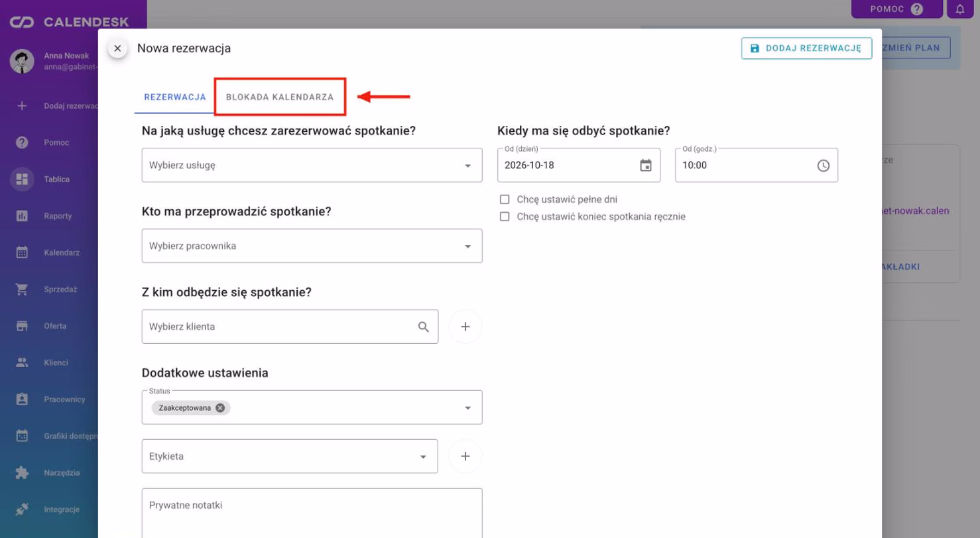Click the Tablica dashboard icon
Viewport: 980px width, 538px height.
click(x=22, y=179)
